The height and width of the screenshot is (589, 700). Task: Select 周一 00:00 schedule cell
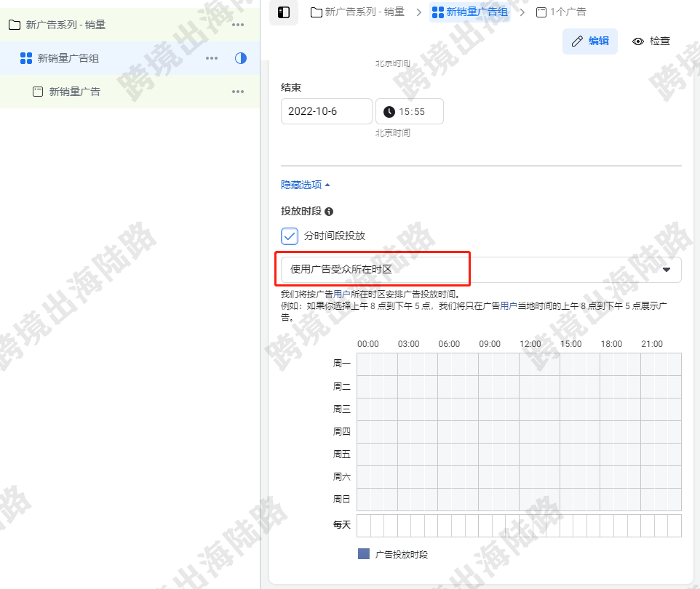point(364,364)
